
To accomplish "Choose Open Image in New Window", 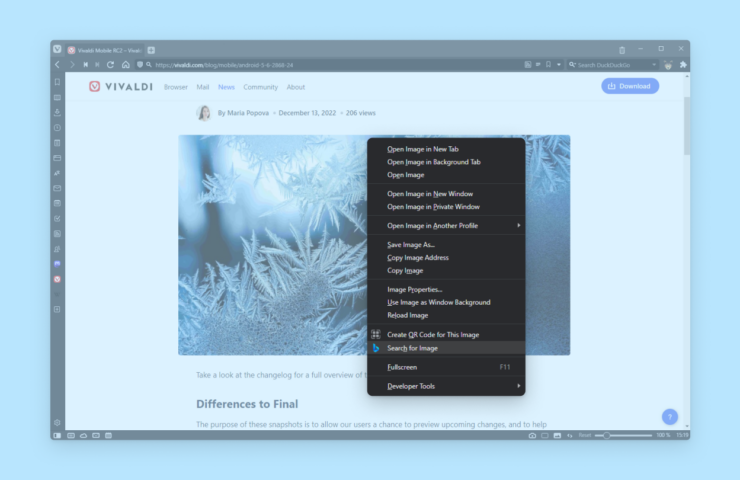I will click(x=446, y=194).
